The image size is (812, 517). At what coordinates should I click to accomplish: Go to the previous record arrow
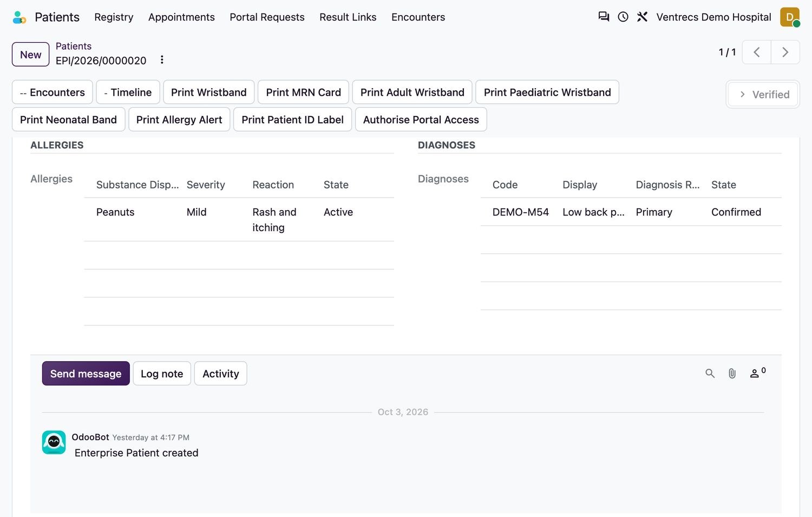point(757,52)
